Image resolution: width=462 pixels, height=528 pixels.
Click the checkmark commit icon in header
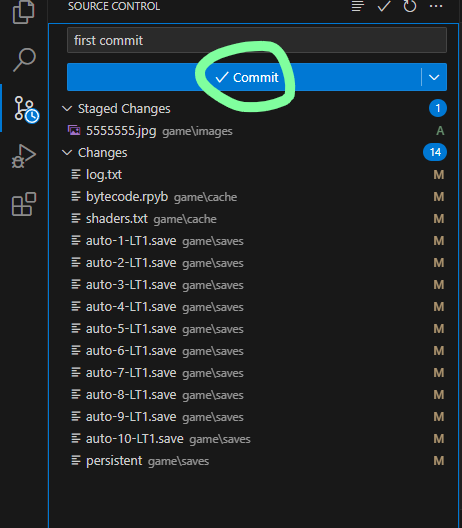(384, 6)
